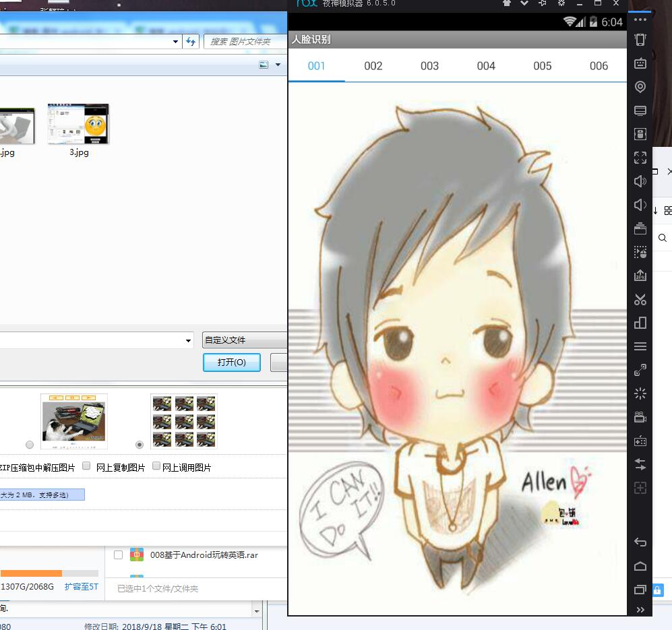Switch to tab 004
Screen dimensions: 672x630
click(486, 66)
